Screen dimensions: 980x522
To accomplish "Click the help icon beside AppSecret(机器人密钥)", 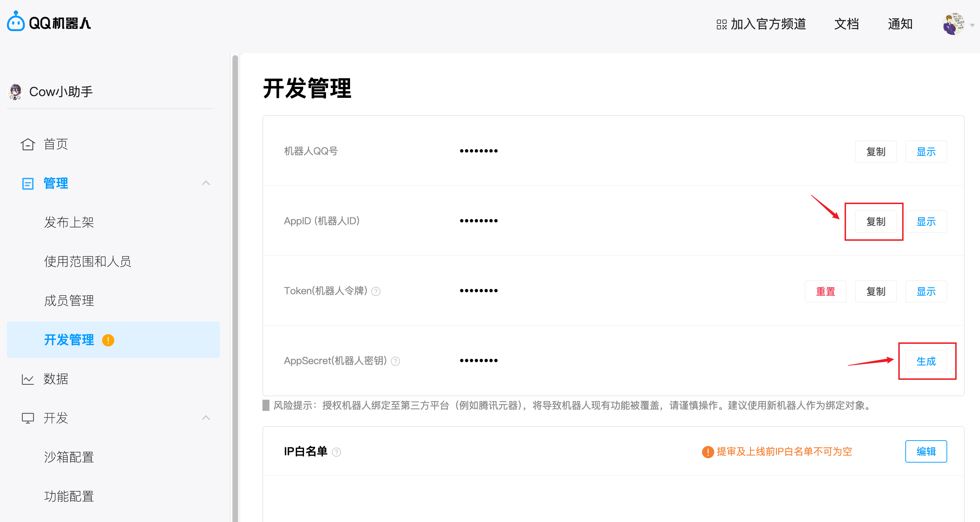I will pos(396,361).
